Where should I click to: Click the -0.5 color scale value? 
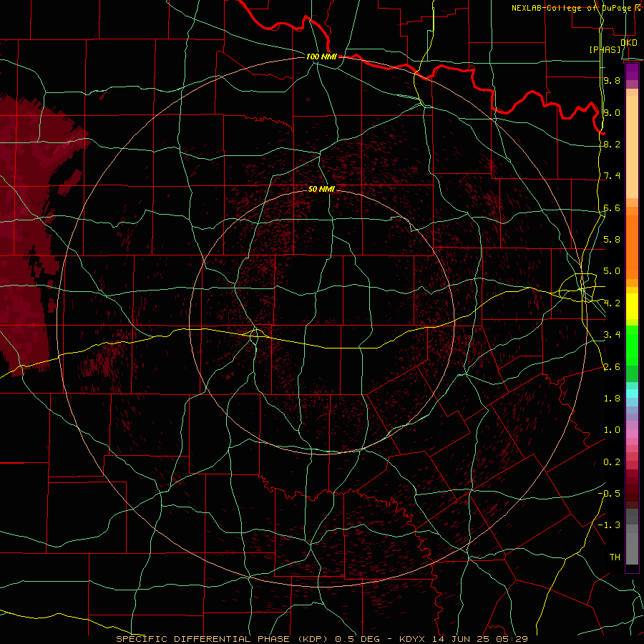click(x=609, y=494)
